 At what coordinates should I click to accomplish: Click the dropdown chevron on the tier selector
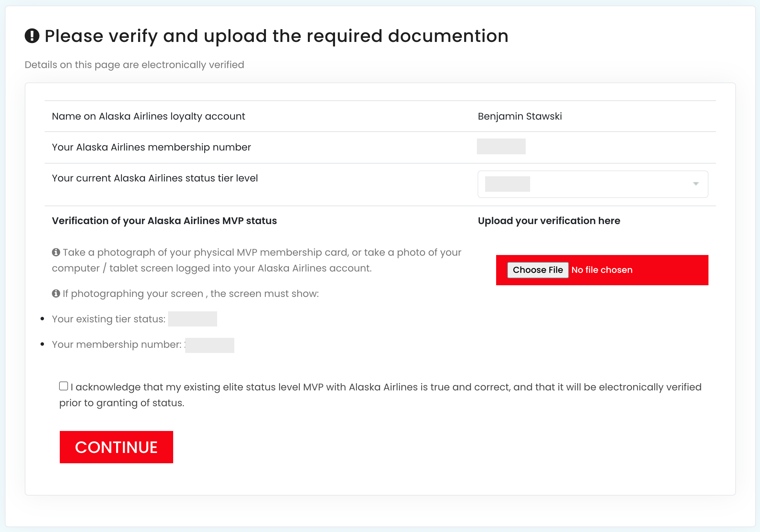pos(696,184)
